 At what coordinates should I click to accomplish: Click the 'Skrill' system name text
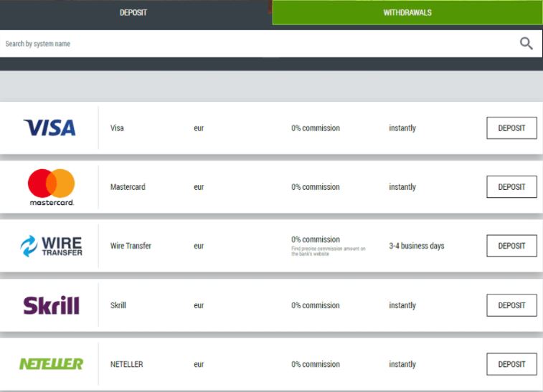click(118, 305)
